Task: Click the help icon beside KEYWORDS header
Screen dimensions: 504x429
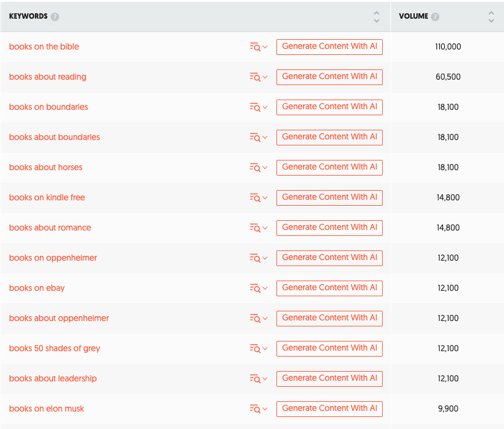Action: click(55, 17)
